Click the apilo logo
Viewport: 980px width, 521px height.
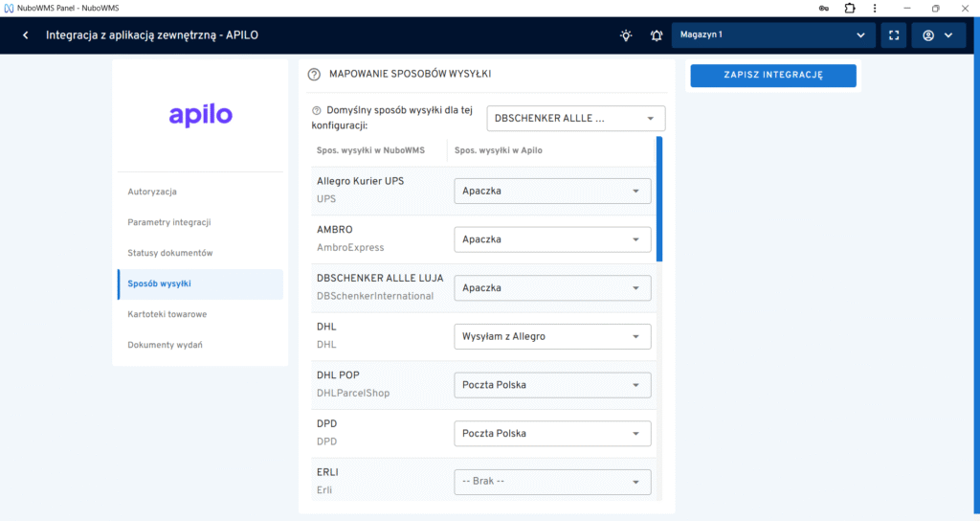point(200,115)
